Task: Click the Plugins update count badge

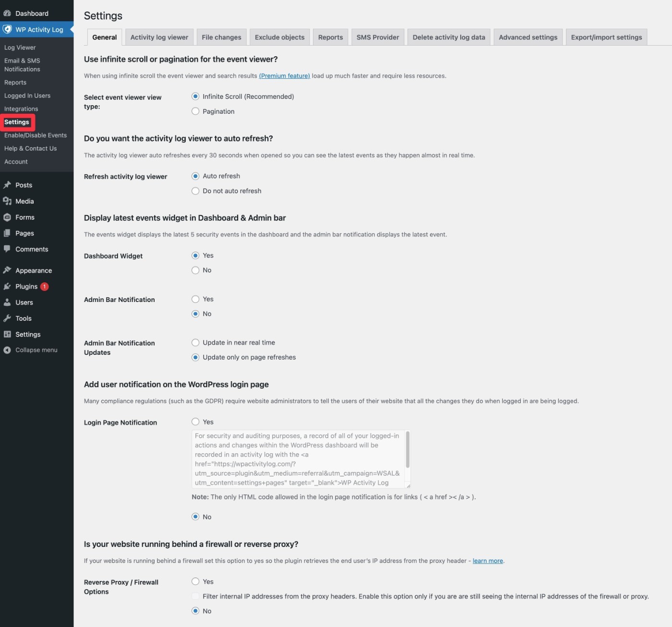Action: (45, 287)
